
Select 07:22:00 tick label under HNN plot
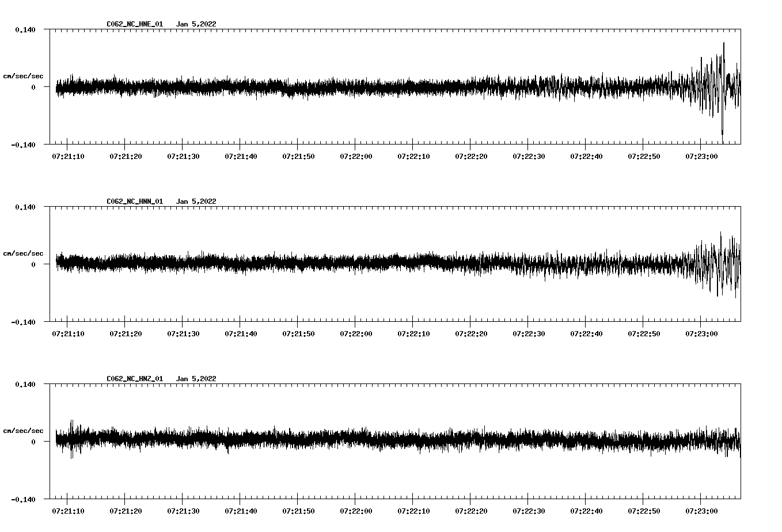356,333
